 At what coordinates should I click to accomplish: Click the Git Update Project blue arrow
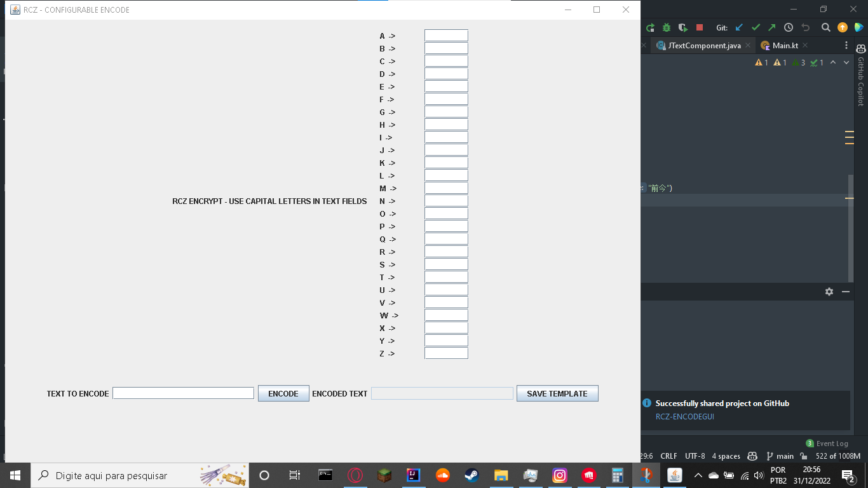pyautogui.click(x=739, y=27)
